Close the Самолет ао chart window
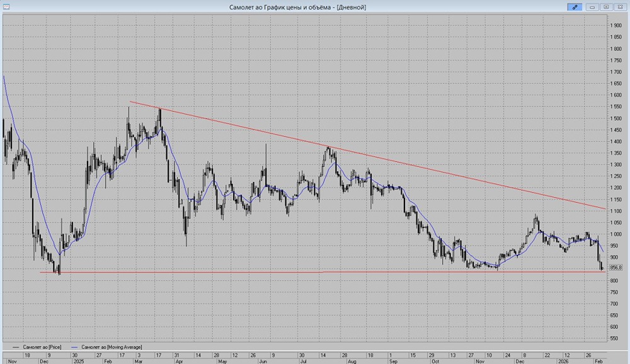 (x=620, y=7)
